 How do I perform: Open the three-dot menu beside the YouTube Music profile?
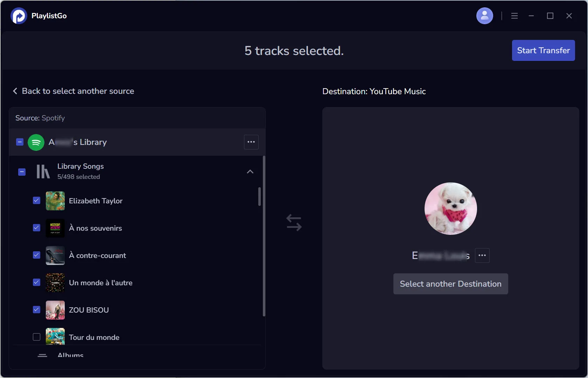pyautogui.click(x=482, y=255)
